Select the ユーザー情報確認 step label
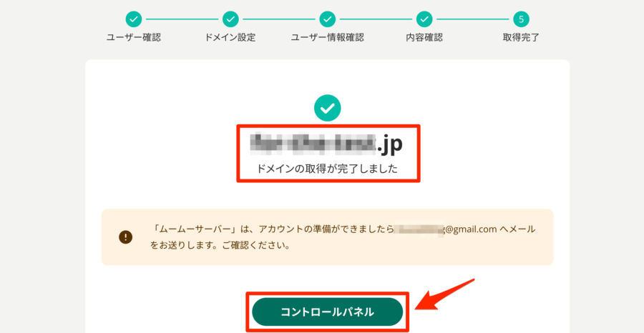The image size is (644, 333). 327,38
